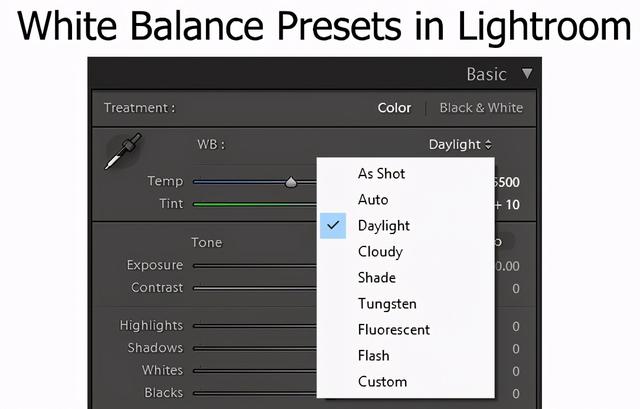The image size is (640, 409).
Task: Choose Fluorescent white balance preset
Action: pos(394,329)
